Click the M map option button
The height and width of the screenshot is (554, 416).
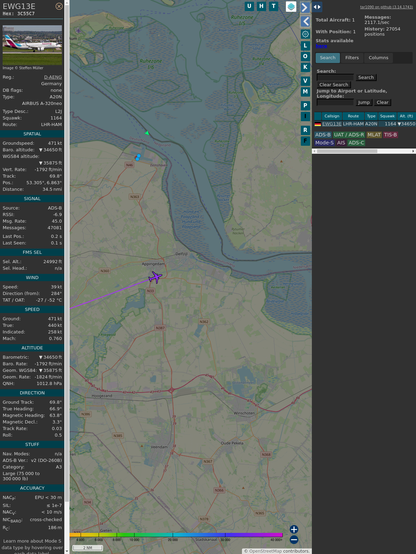(305, 92)
